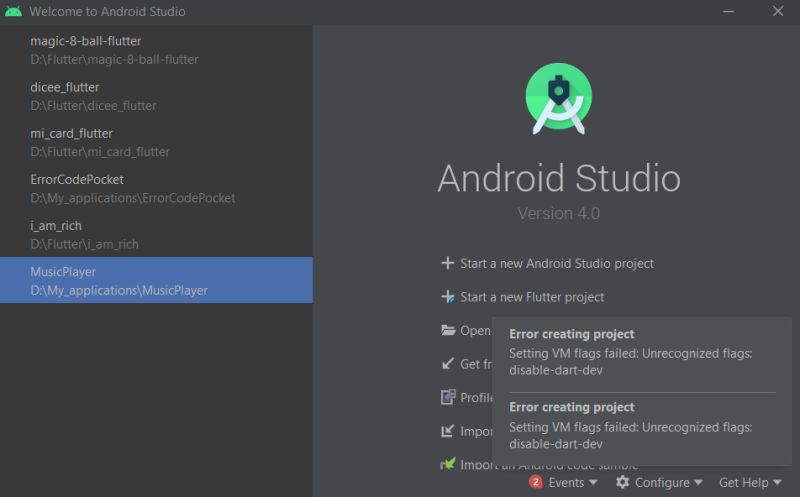Select the i_am_rich recent project
Viewport: 800px width, 497px height.
tap(156, 234)
